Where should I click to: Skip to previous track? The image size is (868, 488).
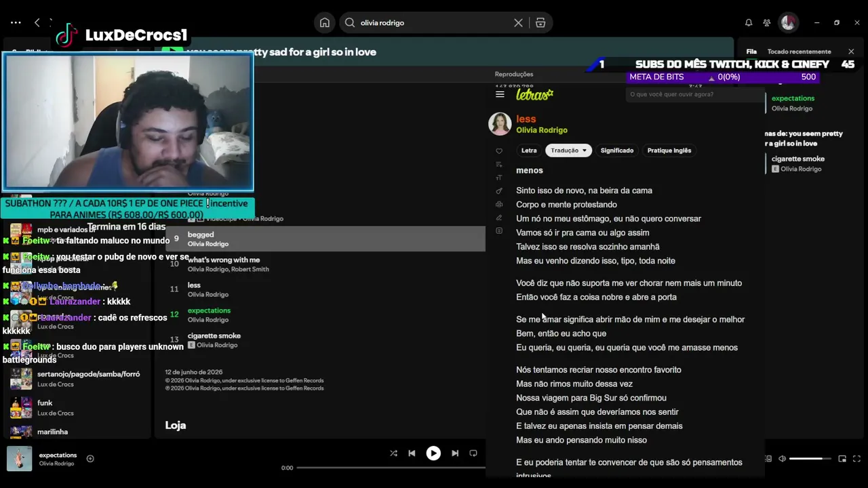pyautogui.click(x=412, y=453)
